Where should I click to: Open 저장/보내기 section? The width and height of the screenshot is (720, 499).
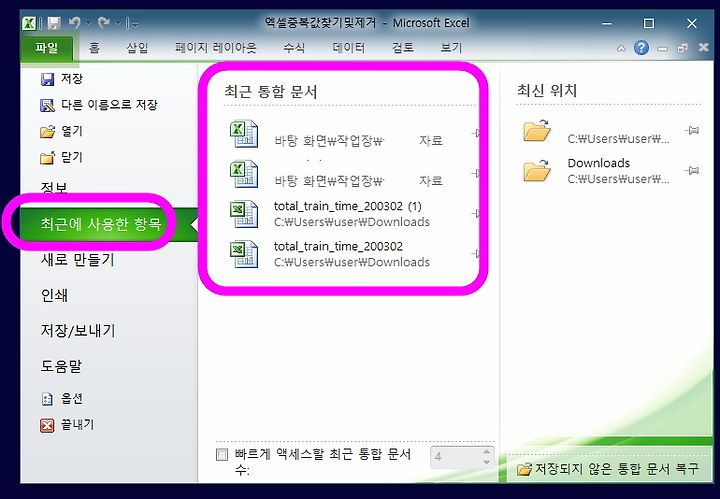coord(78,330)
